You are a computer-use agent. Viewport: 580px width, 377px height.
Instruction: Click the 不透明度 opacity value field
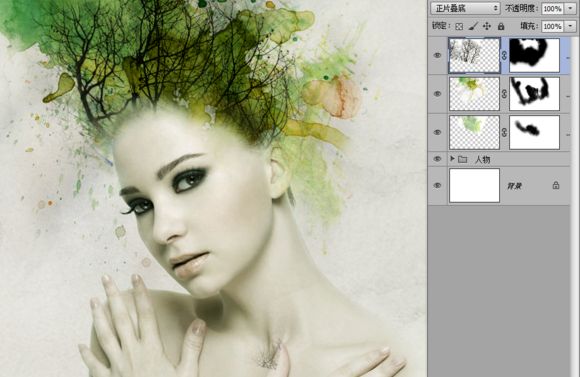point(552,9)
